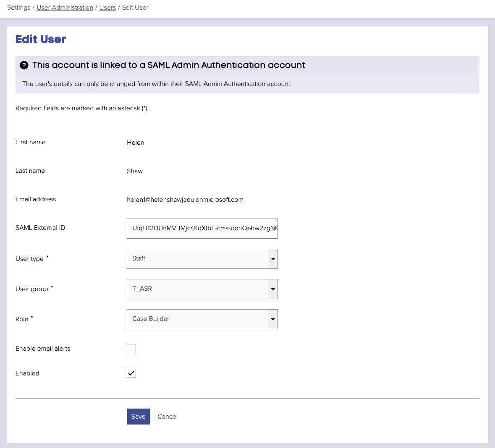Click the Settings breadcrumb text
Image resolution: width=495 pixels, height=448 pixels.
[18, 8]
